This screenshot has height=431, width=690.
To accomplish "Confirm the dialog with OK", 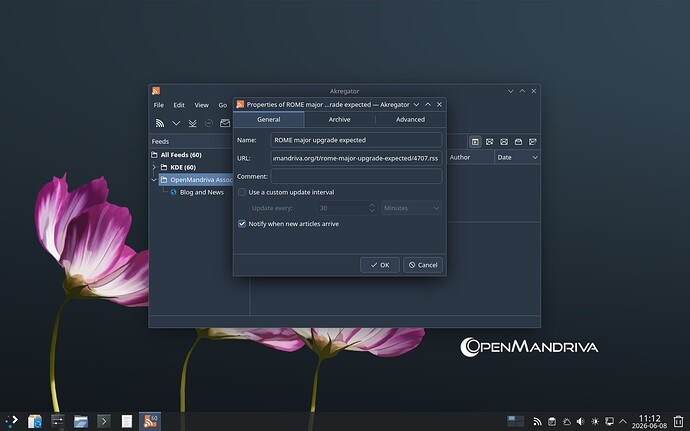I will (x=380, y=265).
